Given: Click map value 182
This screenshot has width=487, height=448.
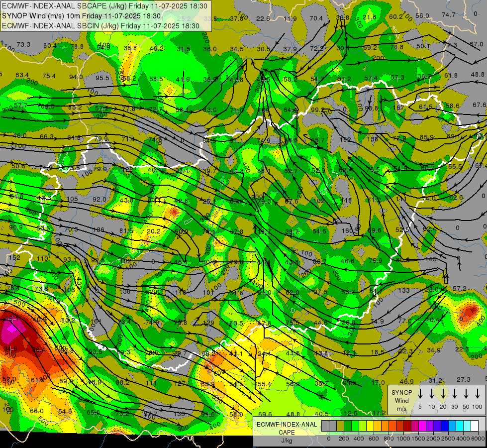Looking at the screenshot, I should [345, 140].
